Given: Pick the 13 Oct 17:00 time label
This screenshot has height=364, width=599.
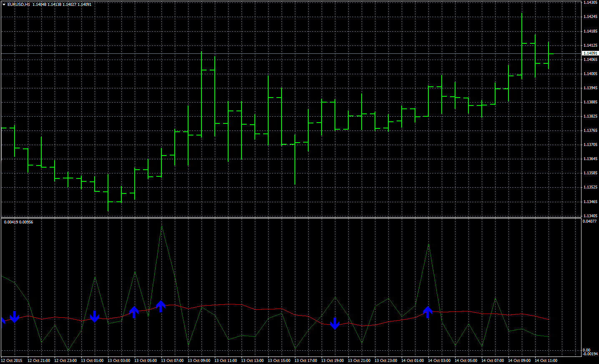Looking at the screenshot, I should pos(306,361).
